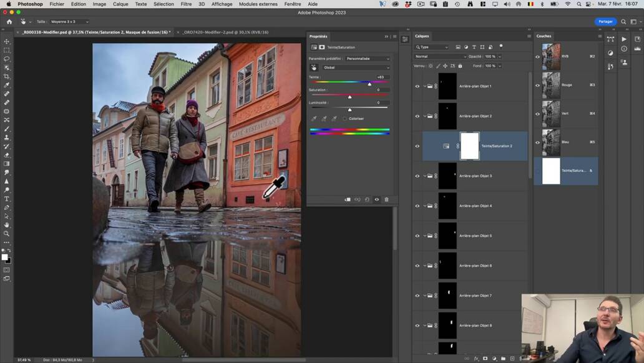Image resolution: width=644 pixels, height=363 pixels.
Task: Select the Eyedropper tool in toolbar
Action: (7, 85)
